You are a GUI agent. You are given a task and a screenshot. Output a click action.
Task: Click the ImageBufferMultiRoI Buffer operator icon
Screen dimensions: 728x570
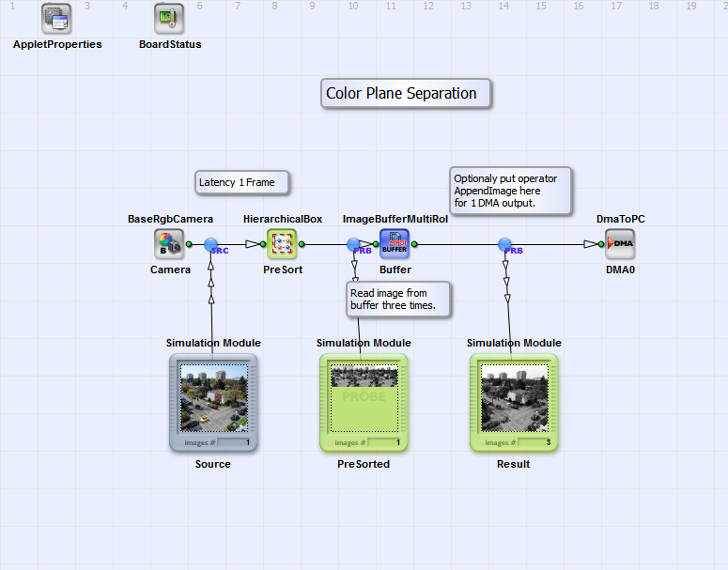pos(395,244)
